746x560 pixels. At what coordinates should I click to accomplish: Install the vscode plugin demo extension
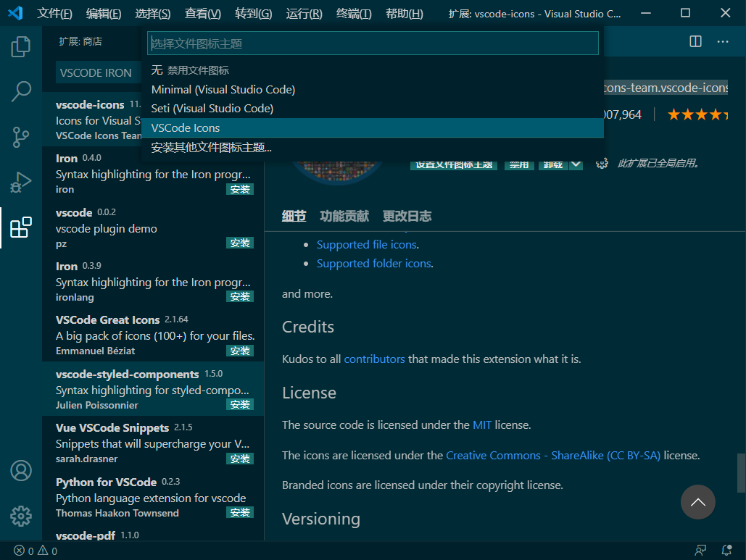(240, 243)
